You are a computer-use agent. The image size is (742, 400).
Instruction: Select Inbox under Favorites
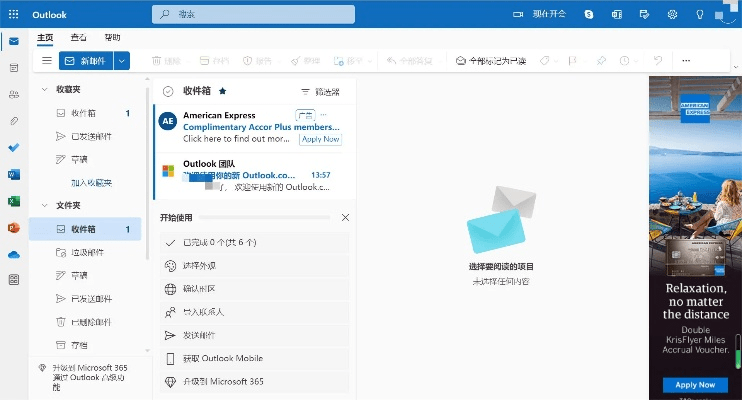(x=85, y=113)
